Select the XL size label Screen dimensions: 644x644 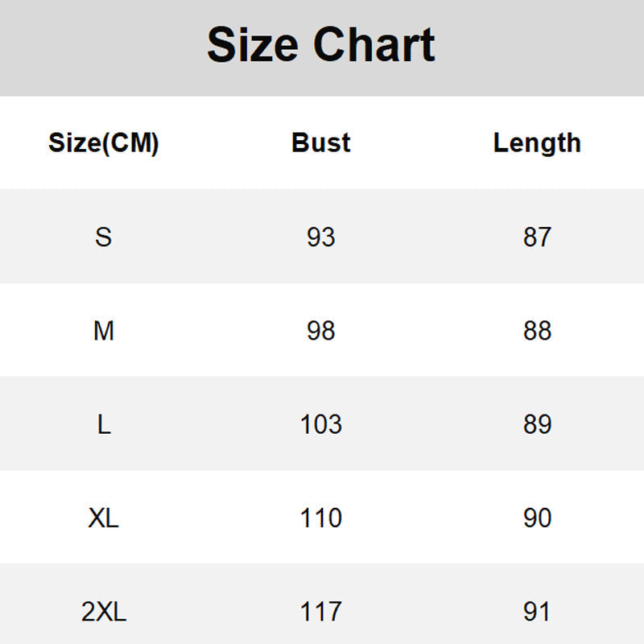[104, 518]
